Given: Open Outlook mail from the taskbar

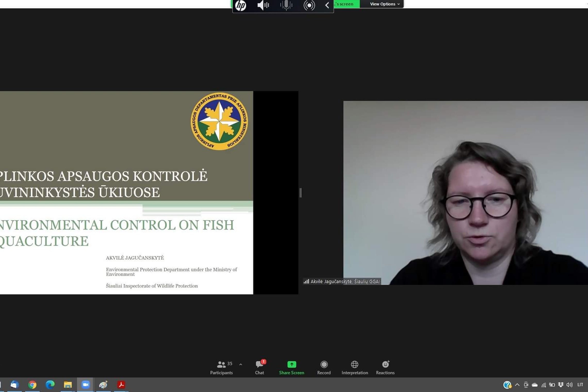Looking at the screenshot, I should pyautogui.click(x=14, y=385).
